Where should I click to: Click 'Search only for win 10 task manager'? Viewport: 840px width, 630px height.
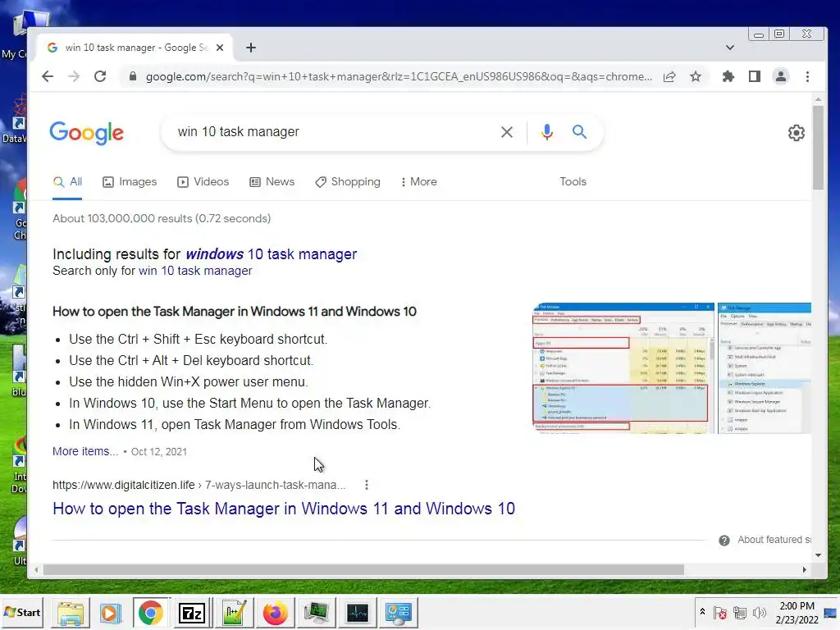(x=152, y=271)
